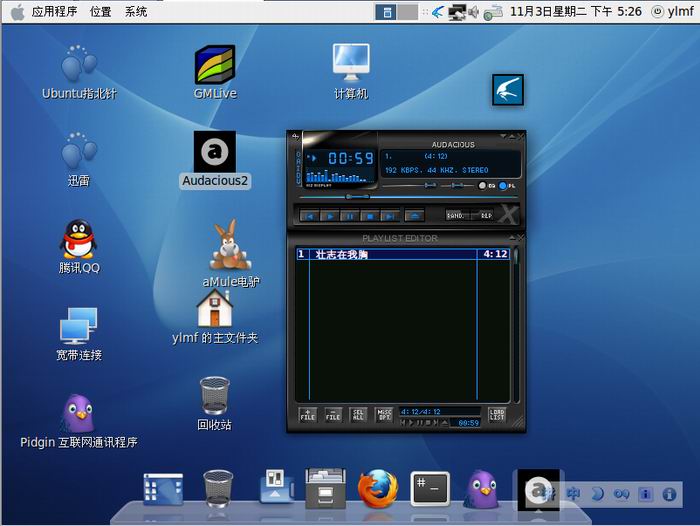The image size is (700, 526).
Task: Open the 腾讯QQ desktop icon
Action: (79, 246)
